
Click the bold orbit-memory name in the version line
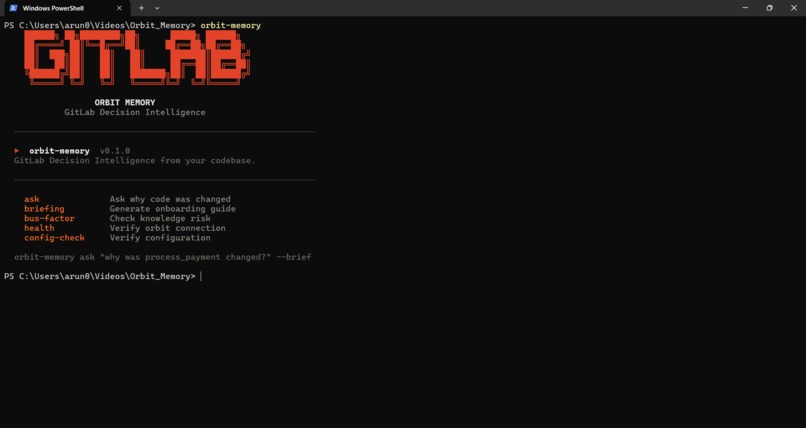[59, 151]
